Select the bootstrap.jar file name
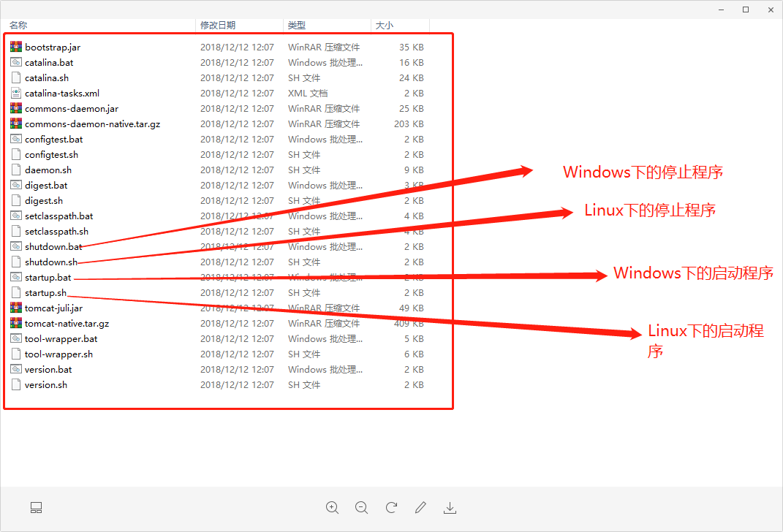The width and height of the screenshot is (783, 532). [x=53, y=47]
